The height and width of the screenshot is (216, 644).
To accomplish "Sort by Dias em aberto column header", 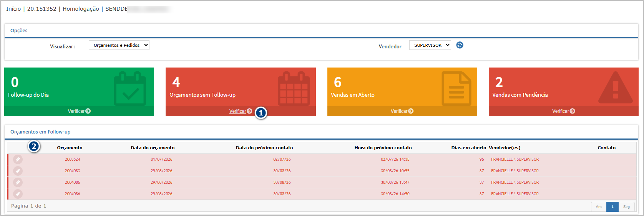I will 468,148.
